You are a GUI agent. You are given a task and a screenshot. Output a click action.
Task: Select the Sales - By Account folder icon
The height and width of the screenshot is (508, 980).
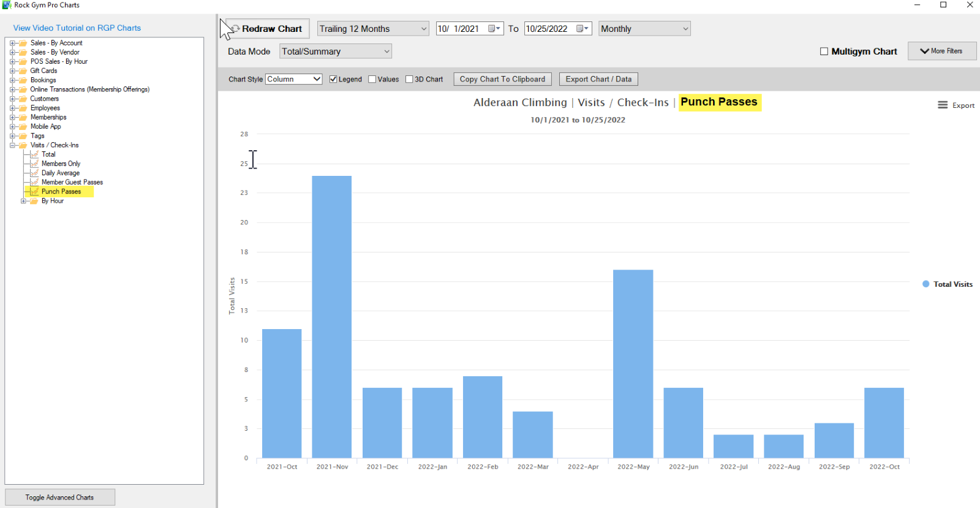(x=23, y=43)
